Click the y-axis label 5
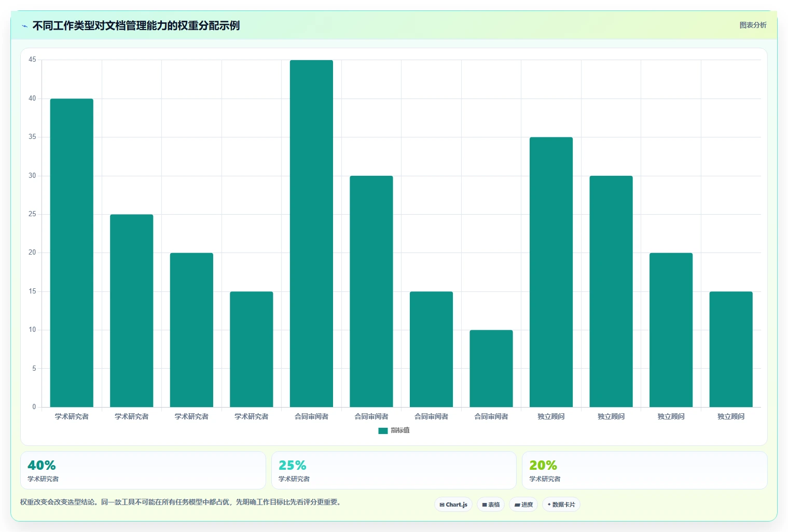788x532 pixels. pos(34,369)
